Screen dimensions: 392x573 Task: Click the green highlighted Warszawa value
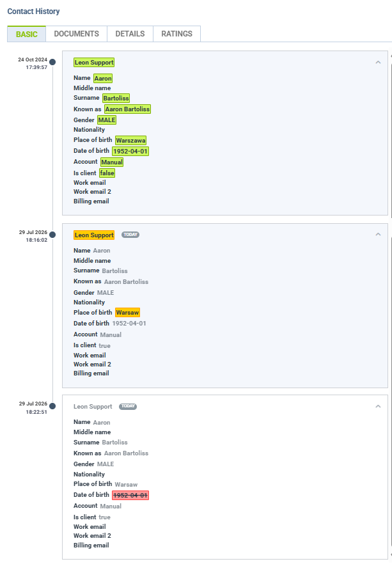131,140
